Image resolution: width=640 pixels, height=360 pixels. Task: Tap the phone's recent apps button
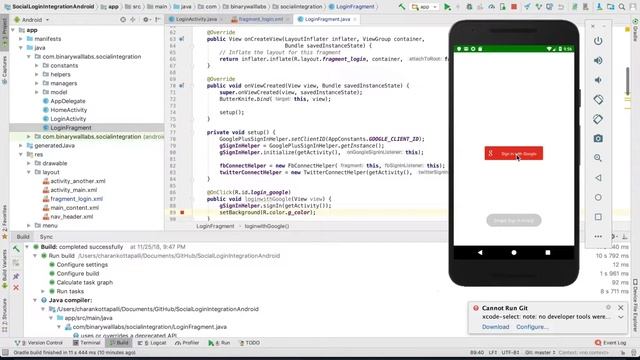pyautogui.click(x=548, y=253)
